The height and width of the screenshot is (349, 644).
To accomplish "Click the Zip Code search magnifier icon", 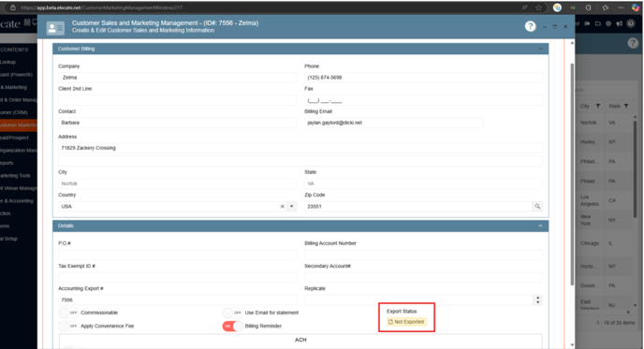I will click(x=537, y=206).
